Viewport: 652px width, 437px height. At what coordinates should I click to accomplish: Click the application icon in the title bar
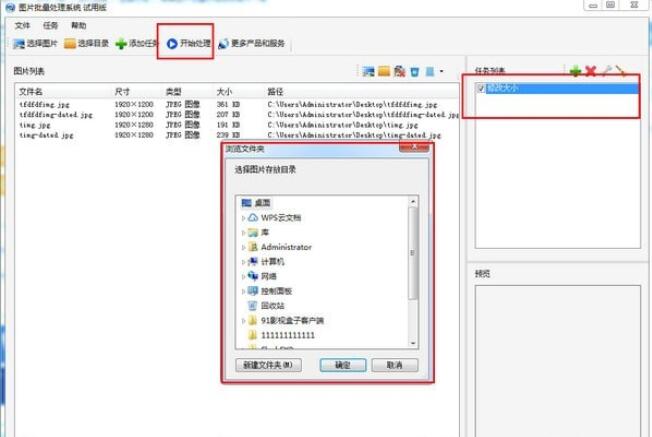(x=10, y=7)
